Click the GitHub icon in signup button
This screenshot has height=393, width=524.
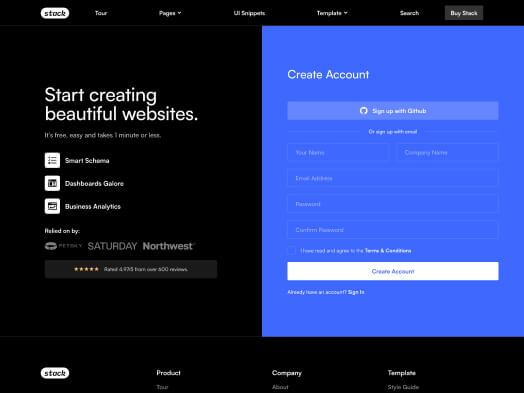(364, 111)
